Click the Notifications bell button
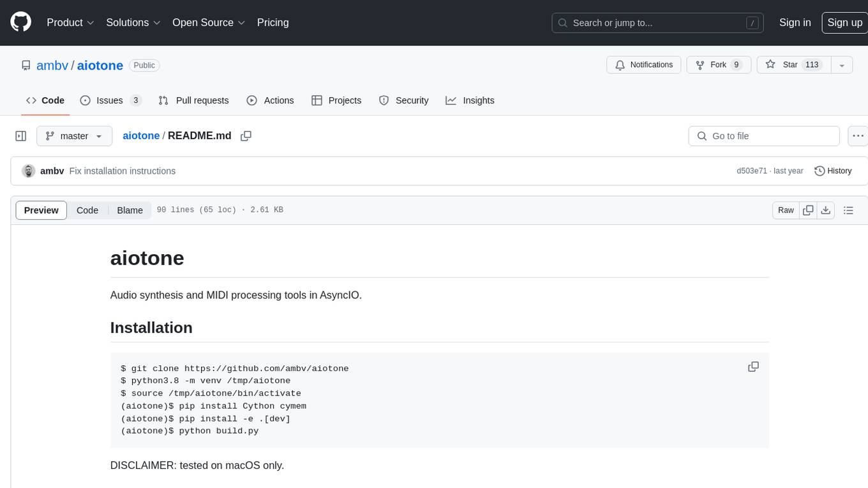 [644, 65]
